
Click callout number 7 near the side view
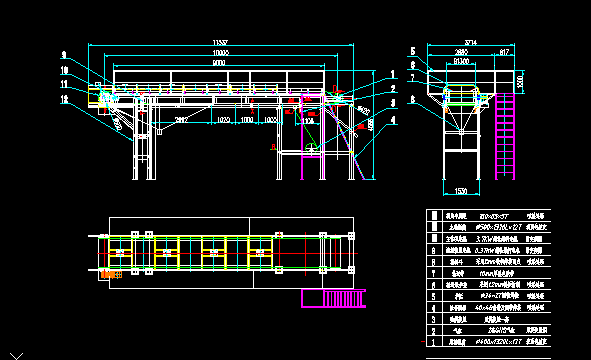[413, 78]
